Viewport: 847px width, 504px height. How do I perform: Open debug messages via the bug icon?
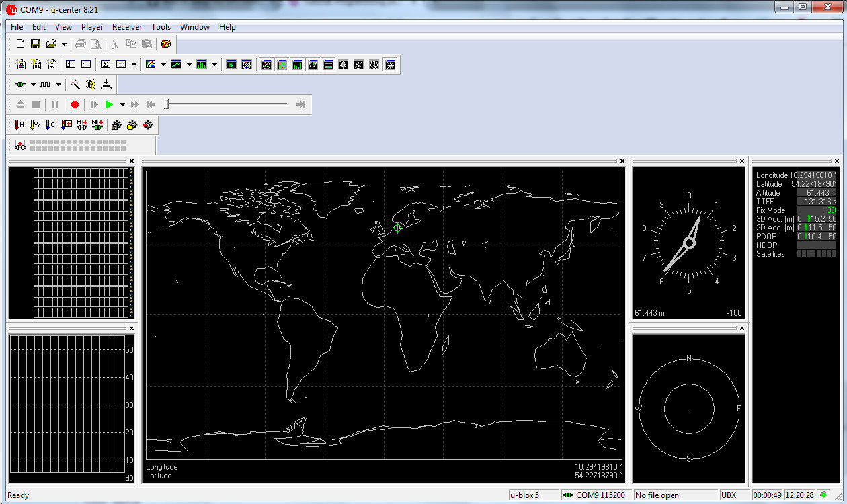point(91,84)
